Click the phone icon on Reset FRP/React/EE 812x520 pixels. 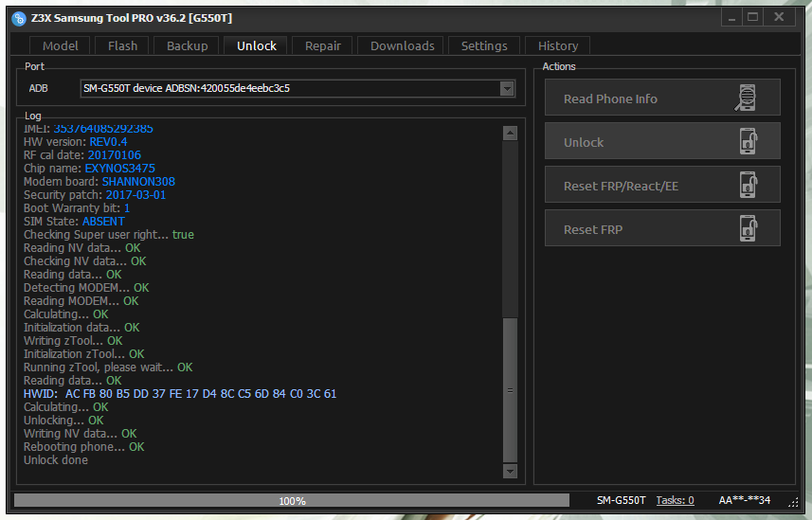pos(749,185)
